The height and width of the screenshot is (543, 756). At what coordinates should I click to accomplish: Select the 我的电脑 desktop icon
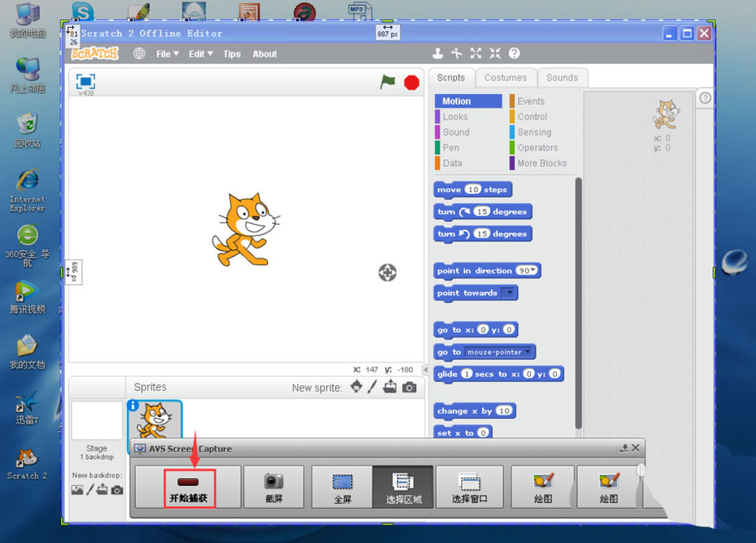click(28, 20)
